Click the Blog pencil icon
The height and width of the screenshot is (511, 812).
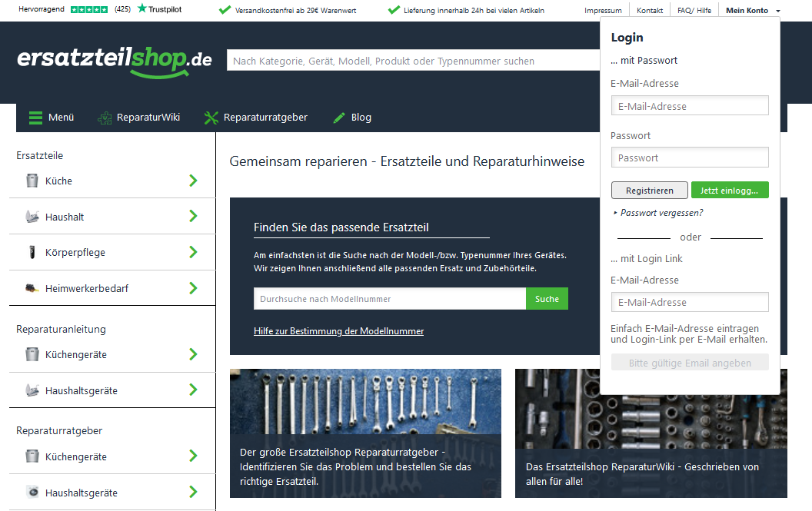coord(339,118)
